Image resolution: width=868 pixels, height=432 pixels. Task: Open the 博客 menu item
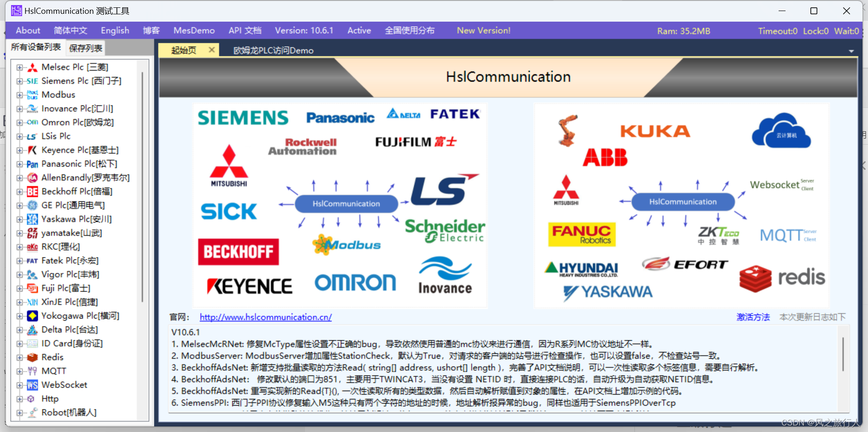point(151,30)
